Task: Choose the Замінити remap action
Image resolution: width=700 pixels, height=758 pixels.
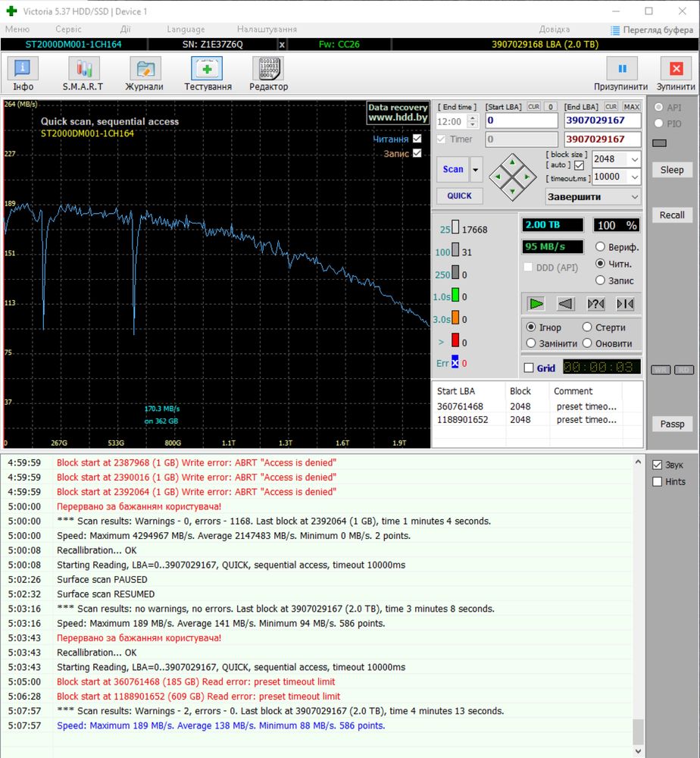Action: [x=531, y=343]
